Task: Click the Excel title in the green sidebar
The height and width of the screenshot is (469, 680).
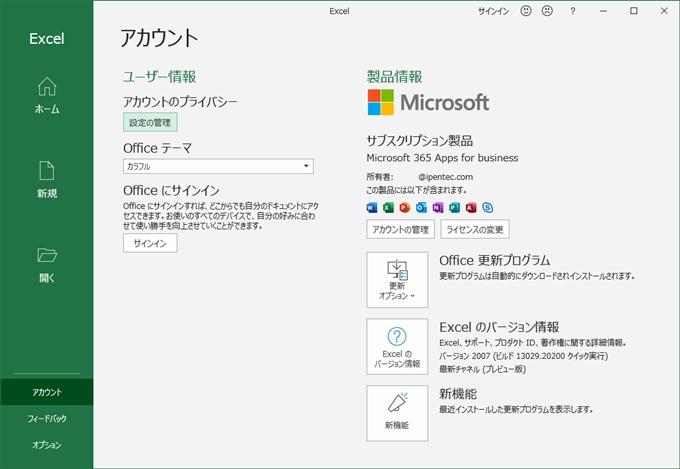Action: coord(47,39)
